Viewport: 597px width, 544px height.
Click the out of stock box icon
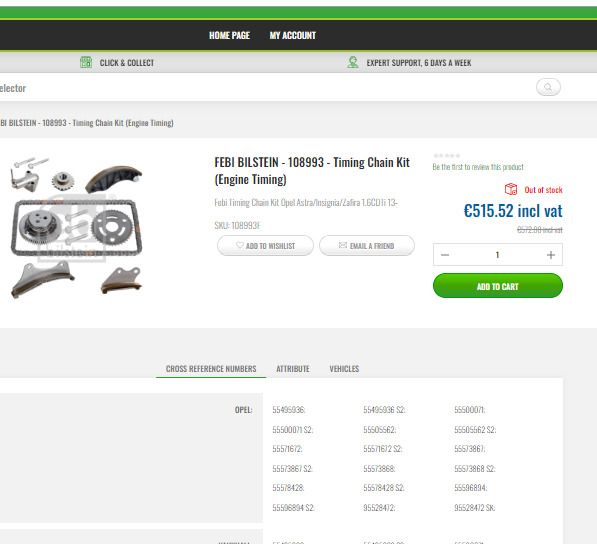511,189
